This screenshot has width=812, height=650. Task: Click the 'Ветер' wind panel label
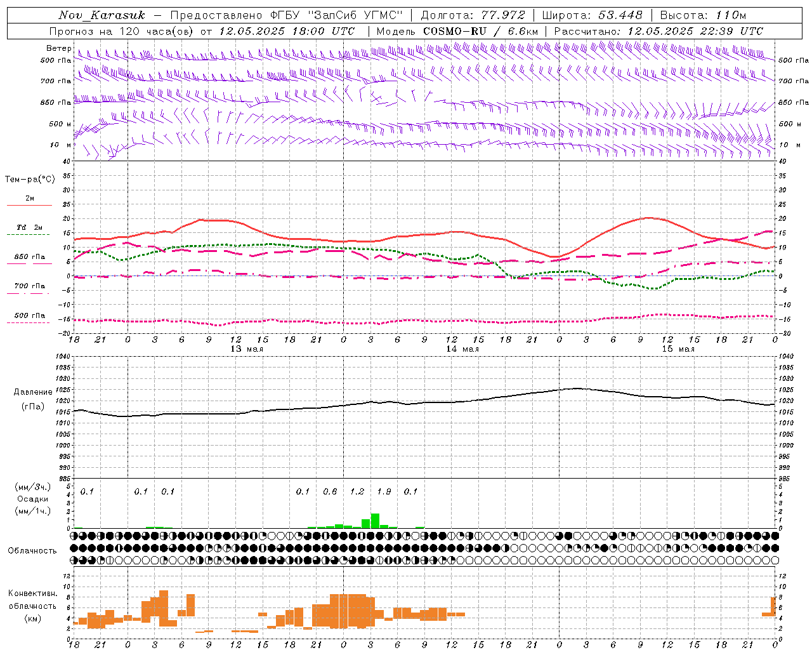coord(58,48)
